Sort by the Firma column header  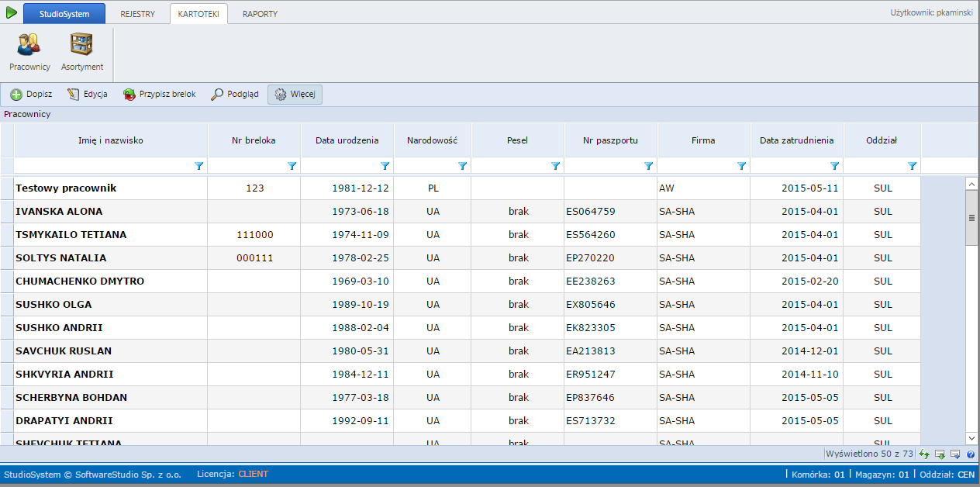(704, 140)
